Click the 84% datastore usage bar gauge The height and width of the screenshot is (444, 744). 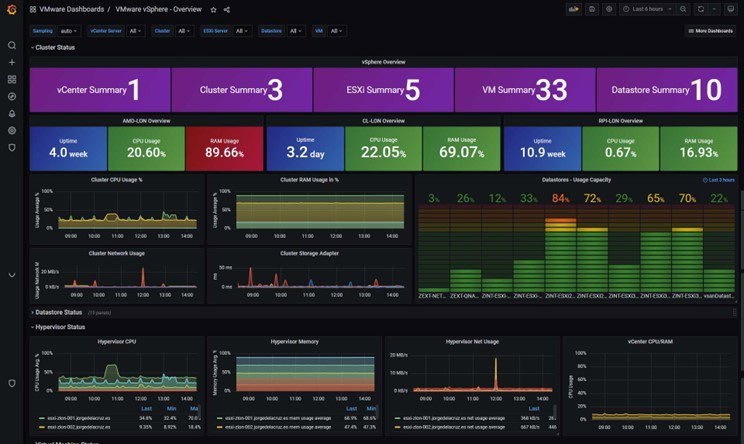[x=560, y=247]
